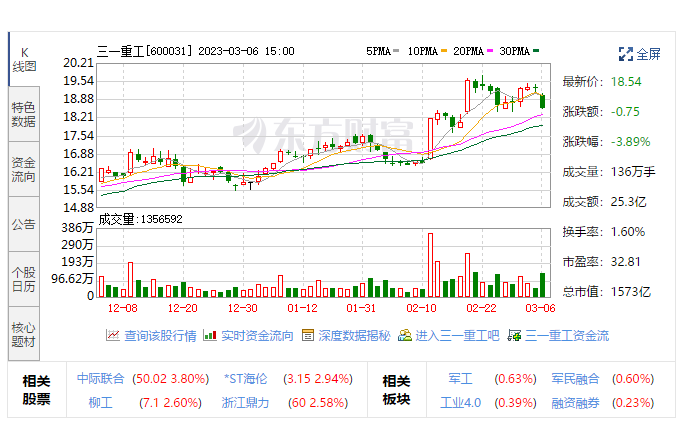
Task: Click the bar chart icon beside 实时资金流向
Action: pos(210,335)
